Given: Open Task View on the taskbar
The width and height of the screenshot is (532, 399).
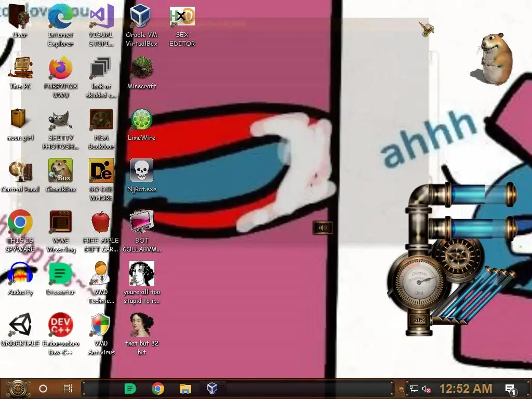Looking at the screenshot, I should tap(68, 389).
